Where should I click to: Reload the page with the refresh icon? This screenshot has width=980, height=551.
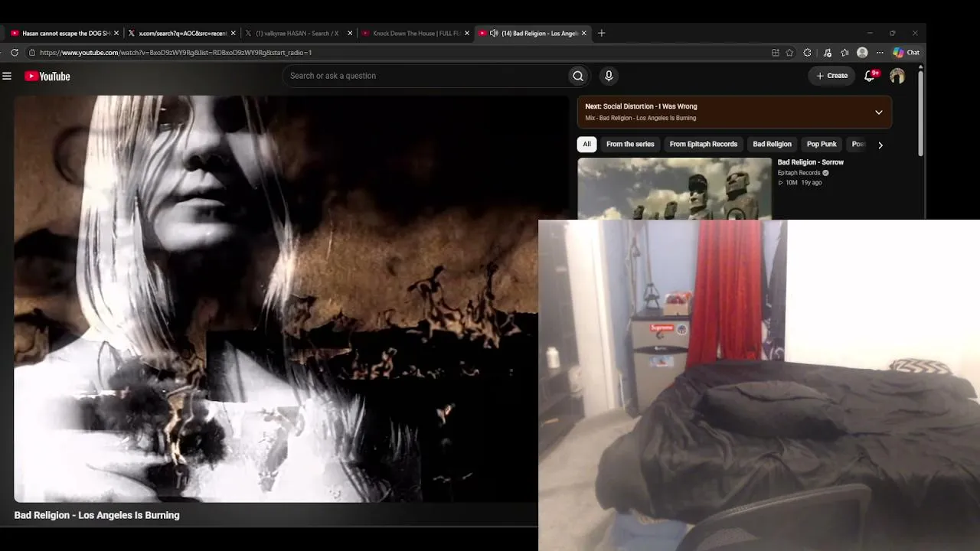pyautogui.click(x=15, y=53)
